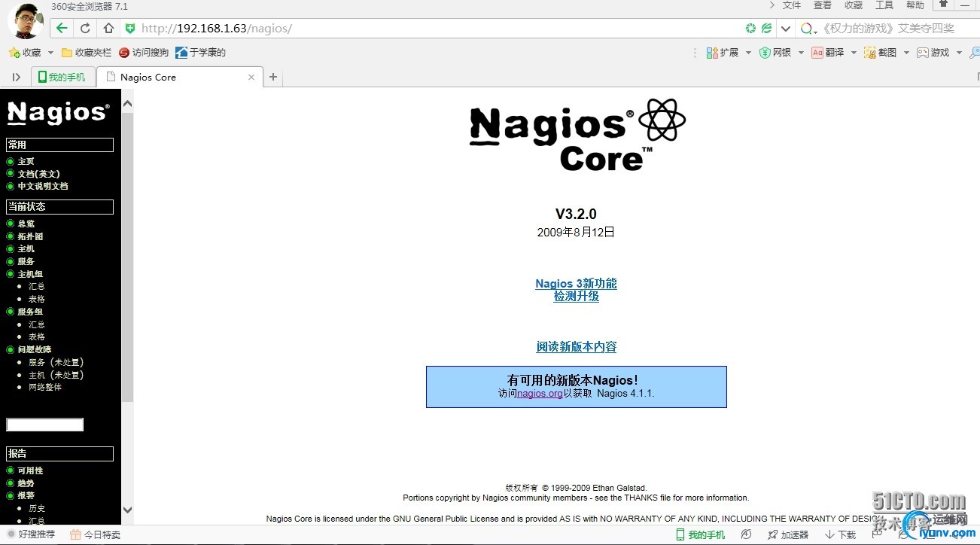Open a new tab with plus button

point(273,77)
